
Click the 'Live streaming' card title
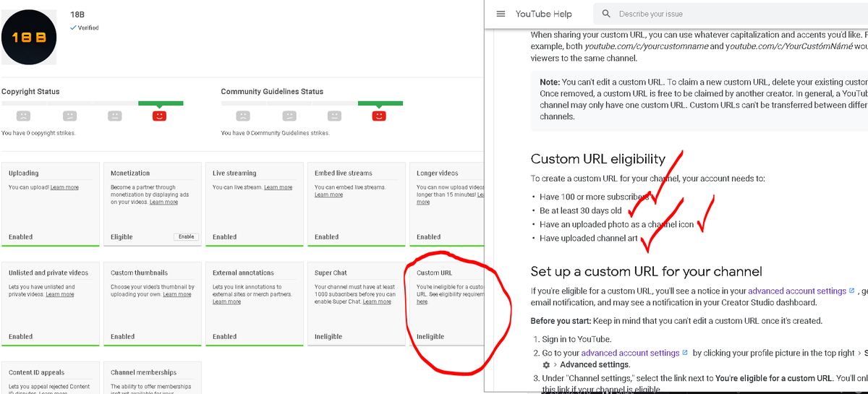pyautogui.click(x=234, y=174)
